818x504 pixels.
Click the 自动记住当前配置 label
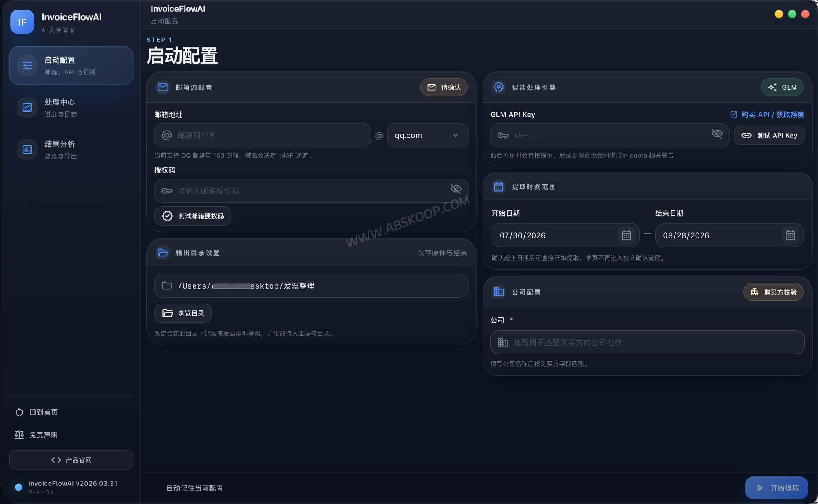pos(195,488)
